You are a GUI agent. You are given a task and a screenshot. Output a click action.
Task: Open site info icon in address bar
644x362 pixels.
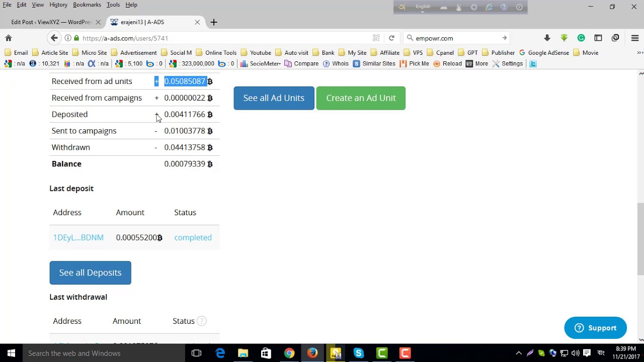coord(68,38)
